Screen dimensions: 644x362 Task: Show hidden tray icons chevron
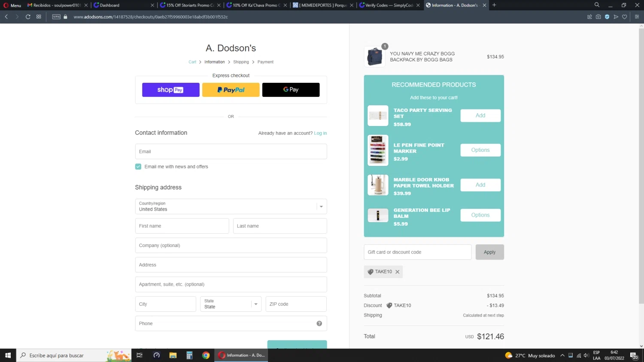point(562,356)
